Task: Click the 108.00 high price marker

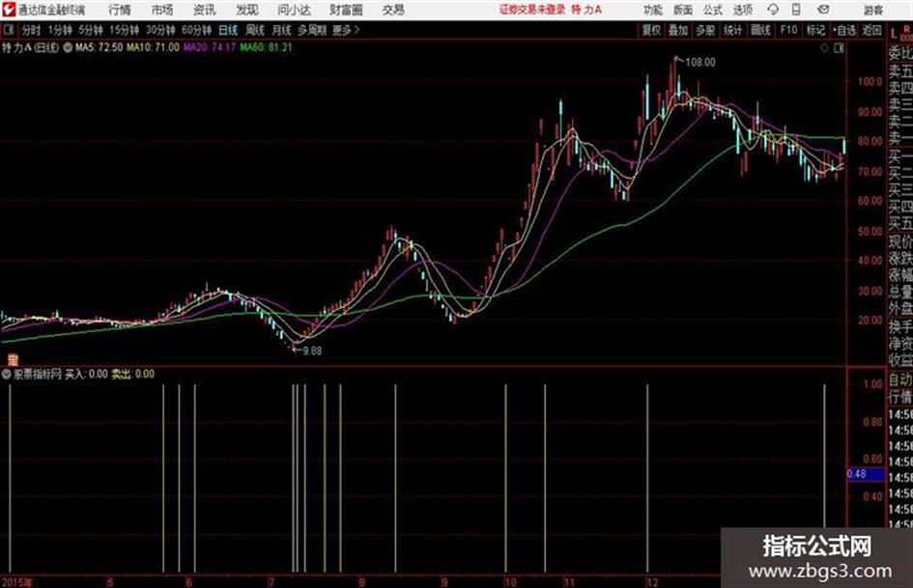Action: click(x=700, y=63)
